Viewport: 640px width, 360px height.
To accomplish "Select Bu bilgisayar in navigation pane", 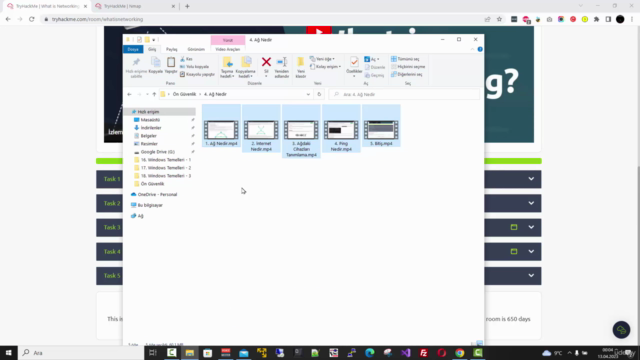I will [150, 205].
